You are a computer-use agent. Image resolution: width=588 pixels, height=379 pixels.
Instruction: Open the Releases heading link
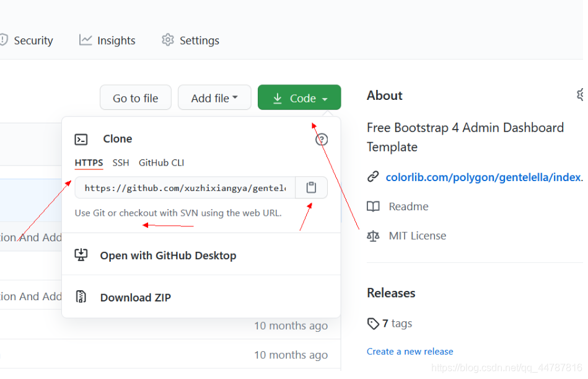(391, 293)
